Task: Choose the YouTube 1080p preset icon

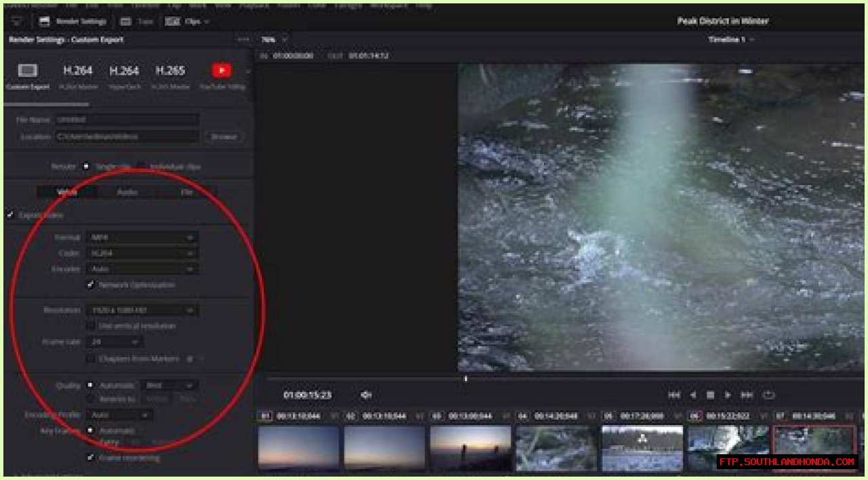Action: click(x=221, y=71)
